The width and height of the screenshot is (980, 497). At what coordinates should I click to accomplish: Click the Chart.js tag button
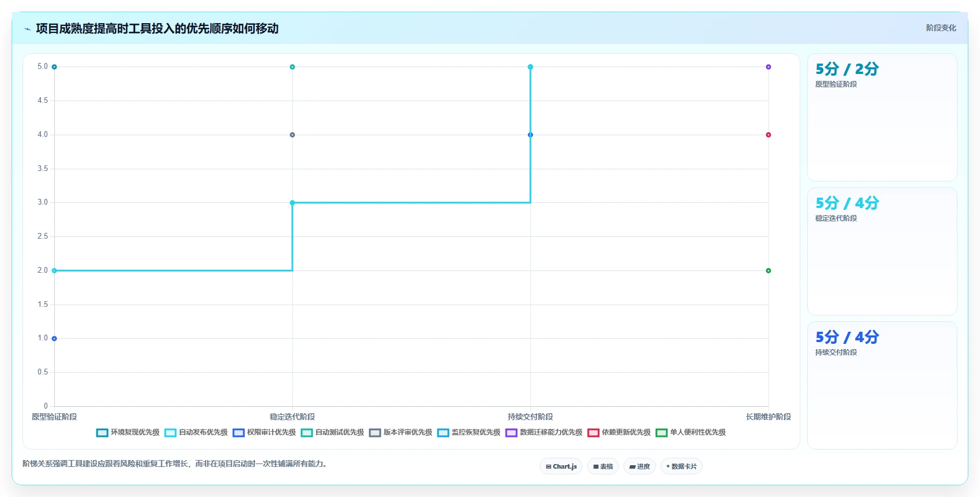tap(561, 466)
